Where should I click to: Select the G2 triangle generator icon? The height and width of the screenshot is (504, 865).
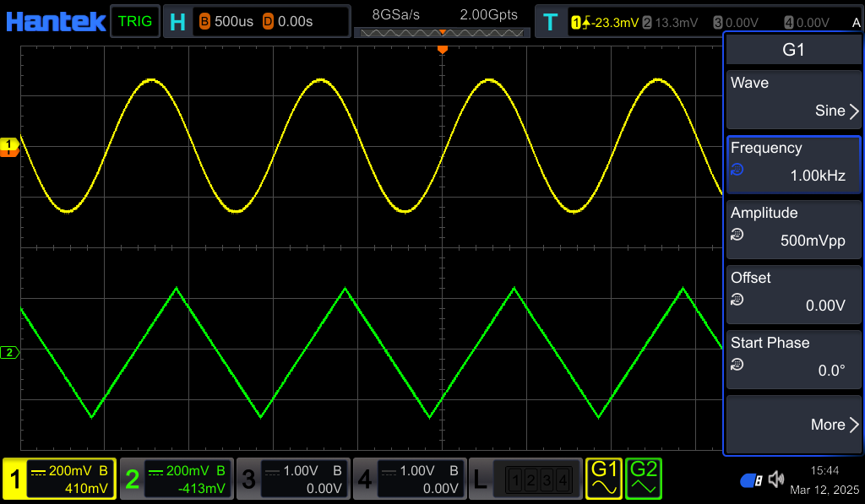644,479
